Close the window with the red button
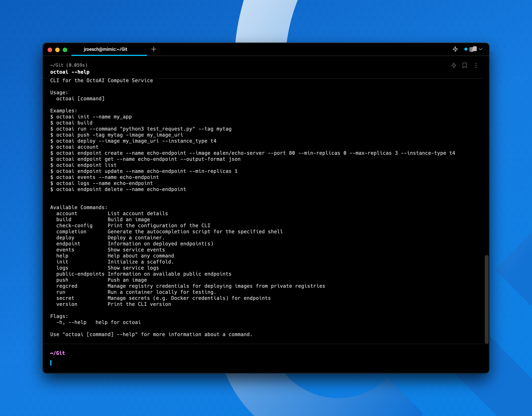The height and width of the screenshot is (416, 532). click(50, 50)
